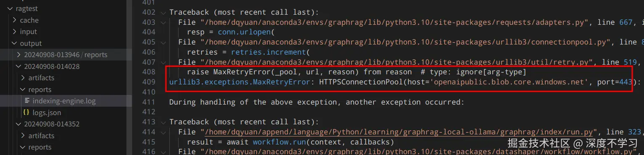Select the 20240908-014028 folder name
644x155 pixels.
pos(52,66)
